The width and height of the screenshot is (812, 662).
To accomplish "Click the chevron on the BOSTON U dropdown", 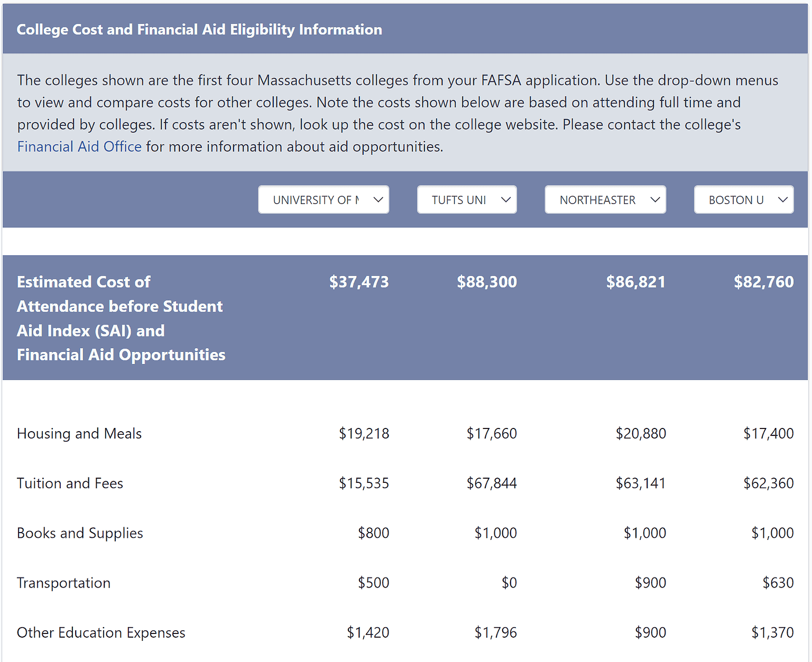I will 783,199.
